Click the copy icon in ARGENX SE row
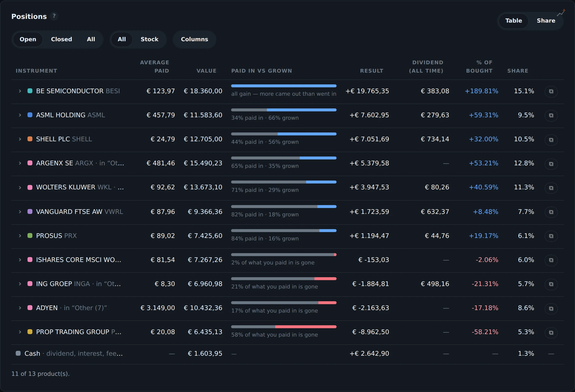575x392 pixels. click(x=551, y=164)
